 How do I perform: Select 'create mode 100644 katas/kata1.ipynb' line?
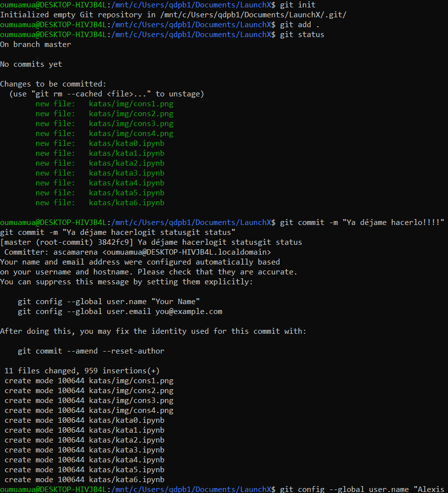(x=84, y=430)
